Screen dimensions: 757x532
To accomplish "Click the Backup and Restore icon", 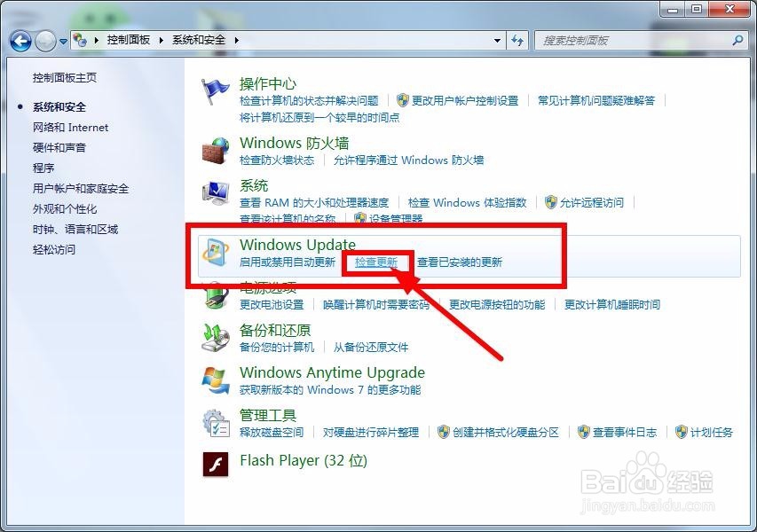I will pyautogui.click(x=215, y=338).
